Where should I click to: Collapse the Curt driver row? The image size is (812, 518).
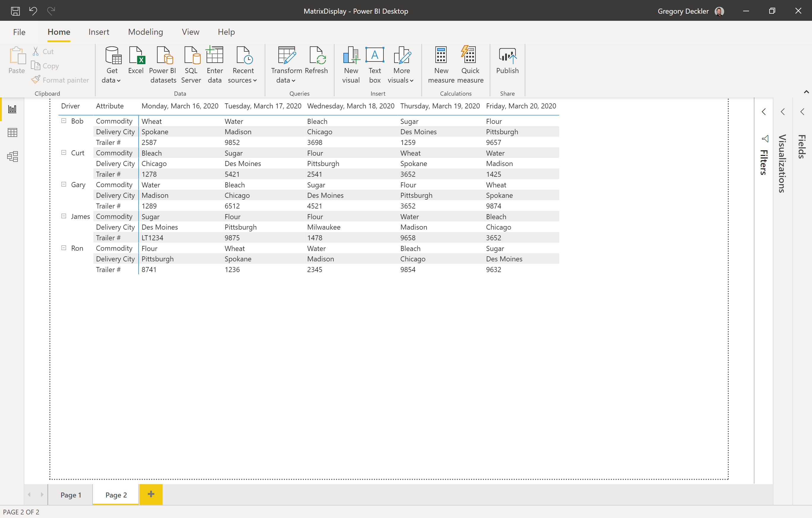(64, 153)
